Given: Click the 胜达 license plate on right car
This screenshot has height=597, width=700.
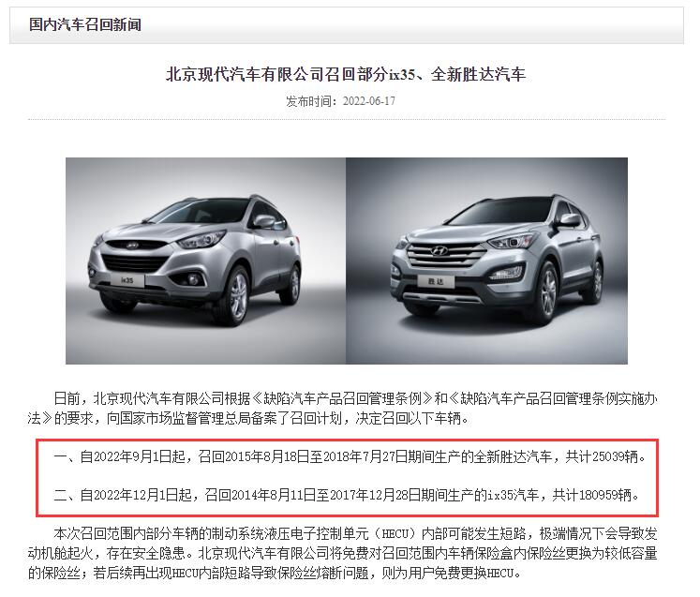Looking at the screenshot, I should [436, 281].
